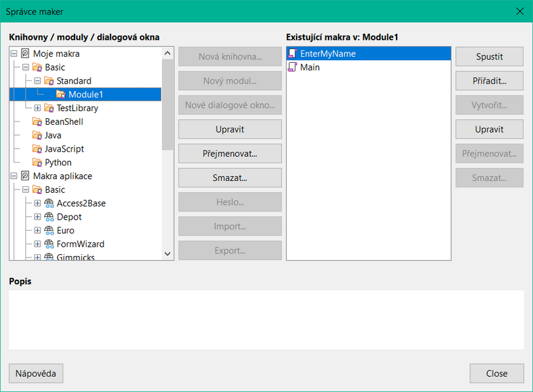
Task: Click the EnterMyName macro icon
Action: pos(293,54)
